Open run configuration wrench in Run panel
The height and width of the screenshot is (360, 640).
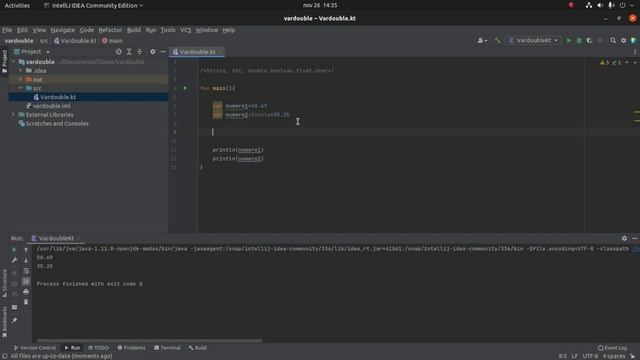coord(14,260)
